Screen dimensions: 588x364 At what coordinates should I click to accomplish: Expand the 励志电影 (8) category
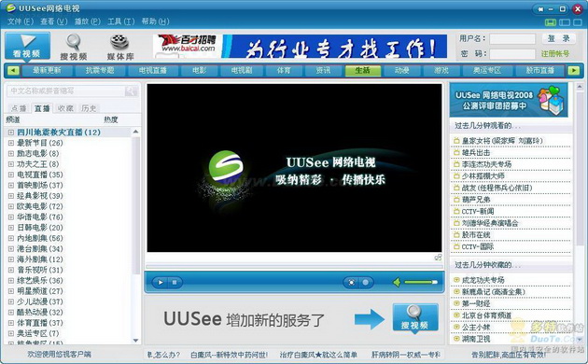(x=11, y=153)
